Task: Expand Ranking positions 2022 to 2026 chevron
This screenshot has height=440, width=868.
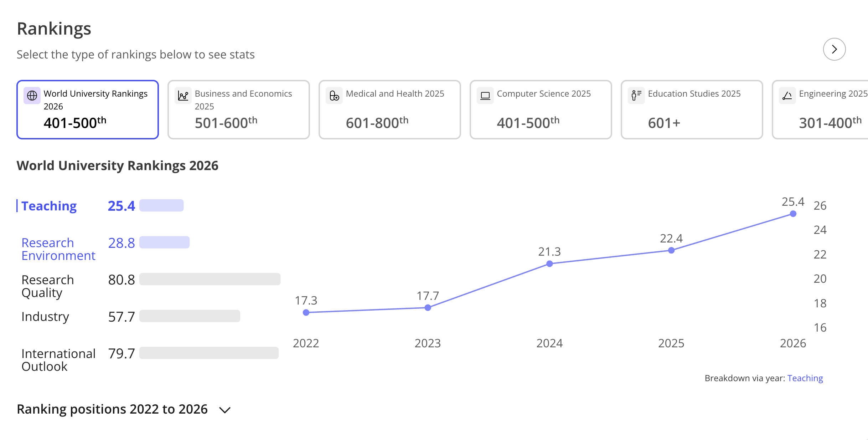Action: pos(225,410)
